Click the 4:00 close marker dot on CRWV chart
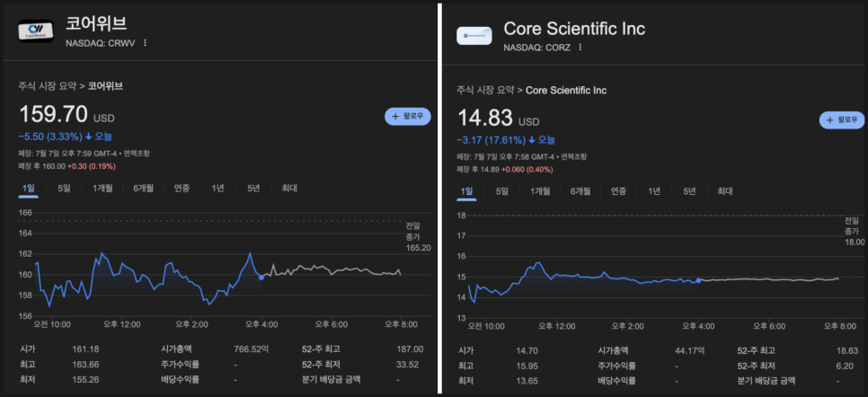The width and height of the screenshot is (868, 397). pos(261,277)
